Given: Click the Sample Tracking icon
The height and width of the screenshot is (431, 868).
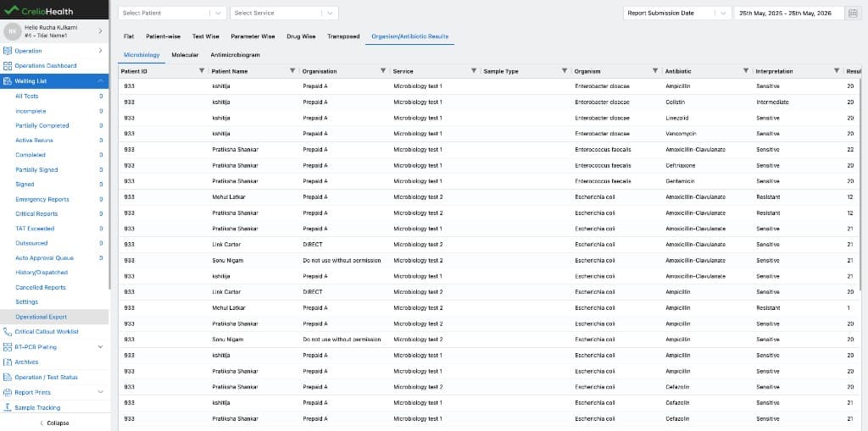Looking at the screenshot, I should click(7, 408).
